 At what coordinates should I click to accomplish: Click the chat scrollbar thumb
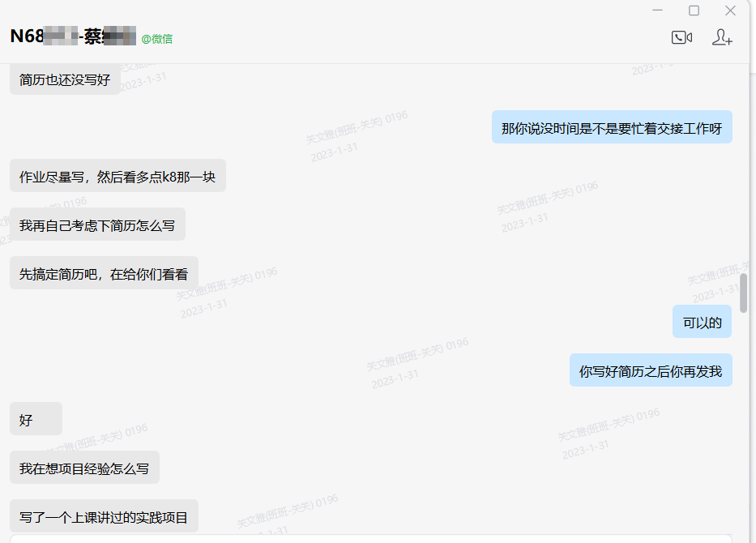pos(743,293)
